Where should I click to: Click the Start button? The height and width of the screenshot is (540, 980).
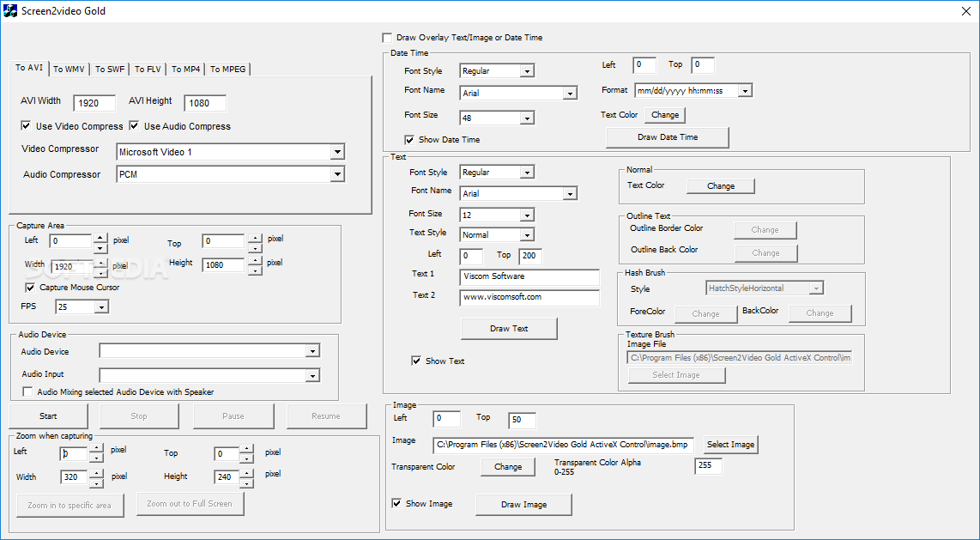(x=48, y=416)
